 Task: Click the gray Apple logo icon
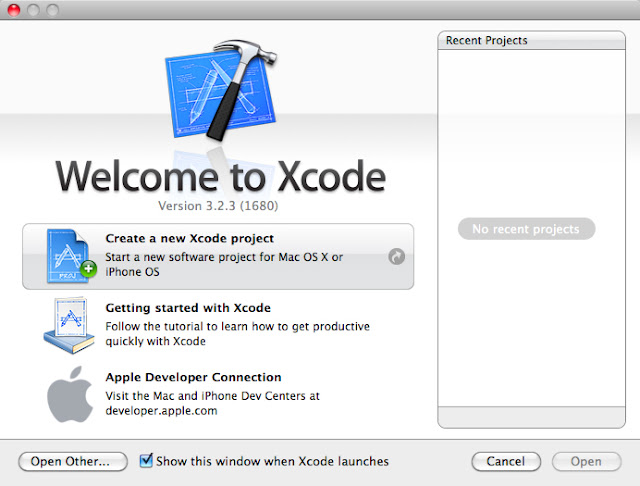pyautogui.click(x=70, y=395)
